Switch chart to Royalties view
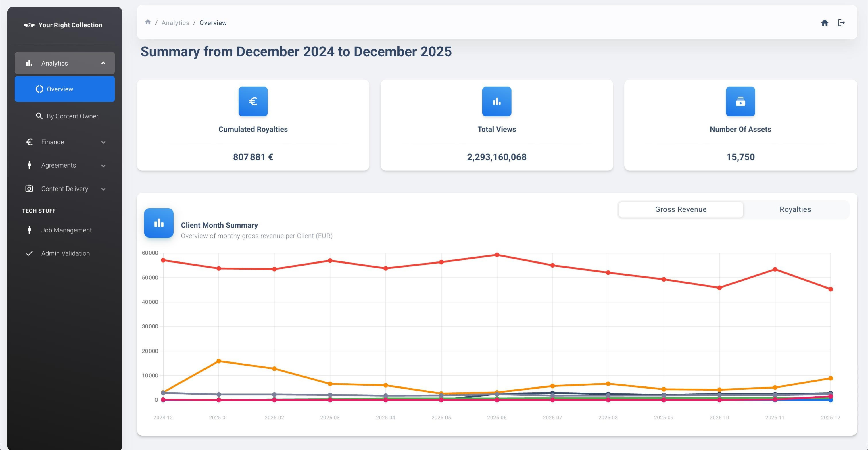This screenshot has height=450, width=868. pyautogui.click(x=795, y=209)
